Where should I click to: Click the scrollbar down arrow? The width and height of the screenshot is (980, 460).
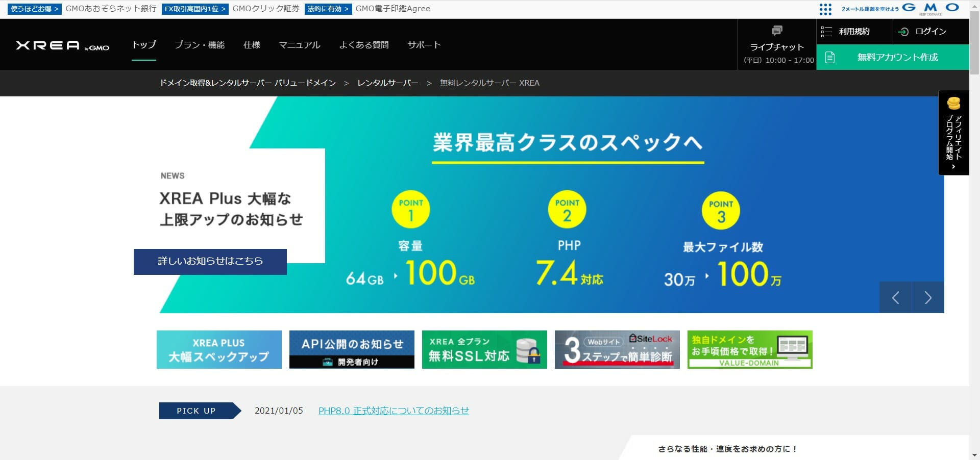(974, 455)
